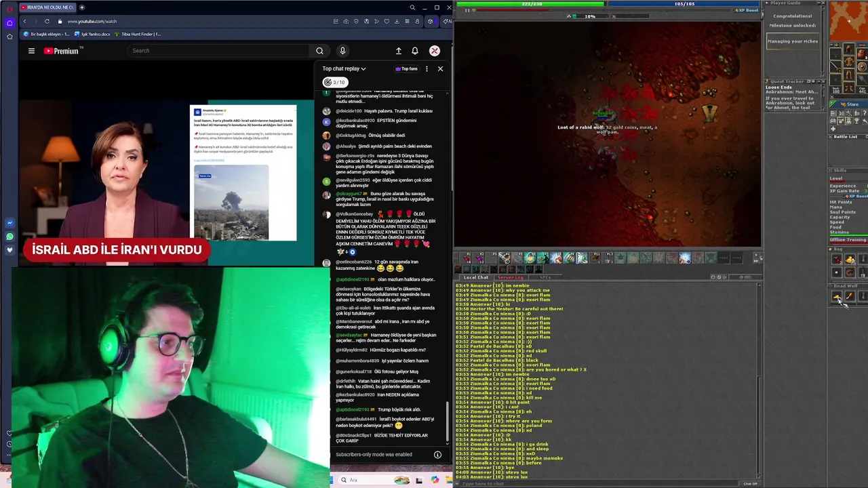Click the browser tab search magnifier
The image size is (868, 488).
click(x=412, y=7)
